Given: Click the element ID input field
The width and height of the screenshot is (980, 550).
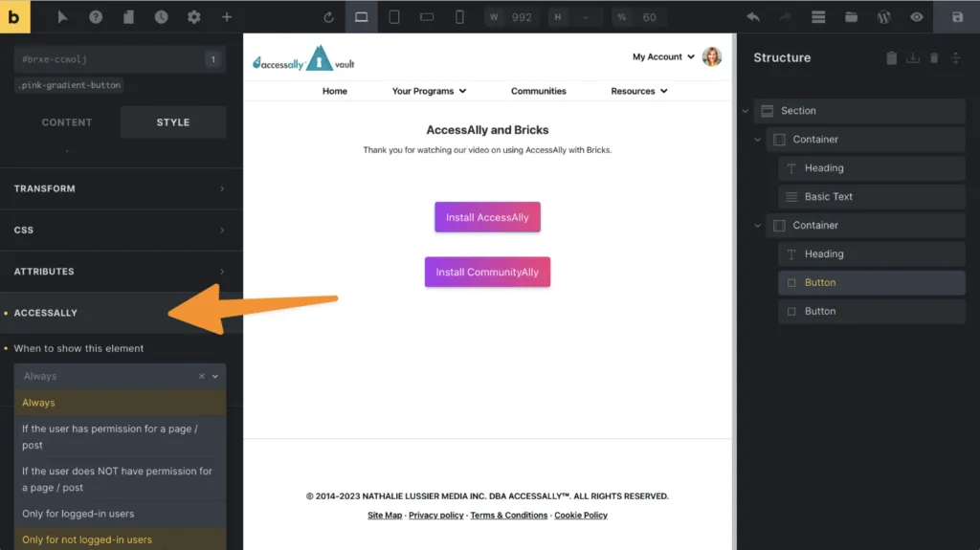Looking at the screenshot, I should tap(109, 59).
